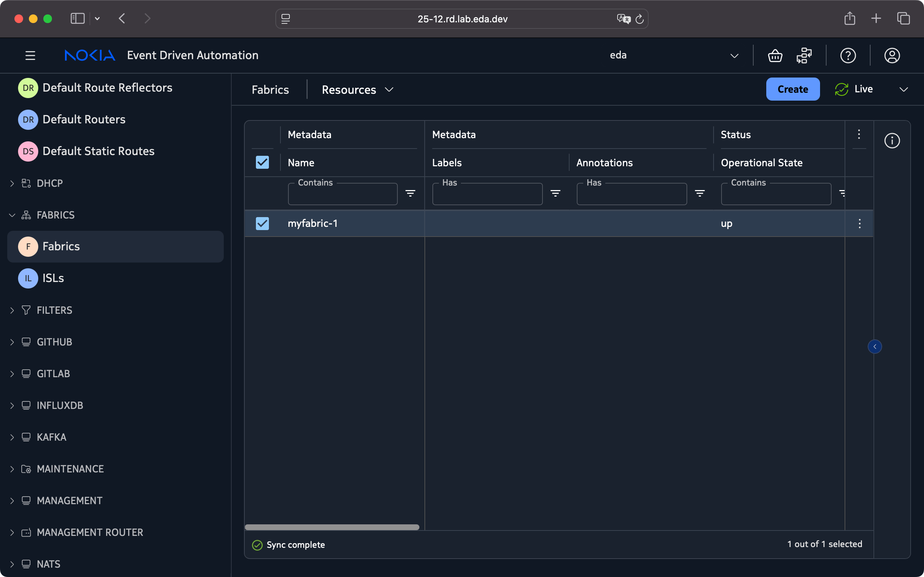Viewport: 924px width, 577px height.
Task: Click the Name column filter icon
Action: [410, 194]
